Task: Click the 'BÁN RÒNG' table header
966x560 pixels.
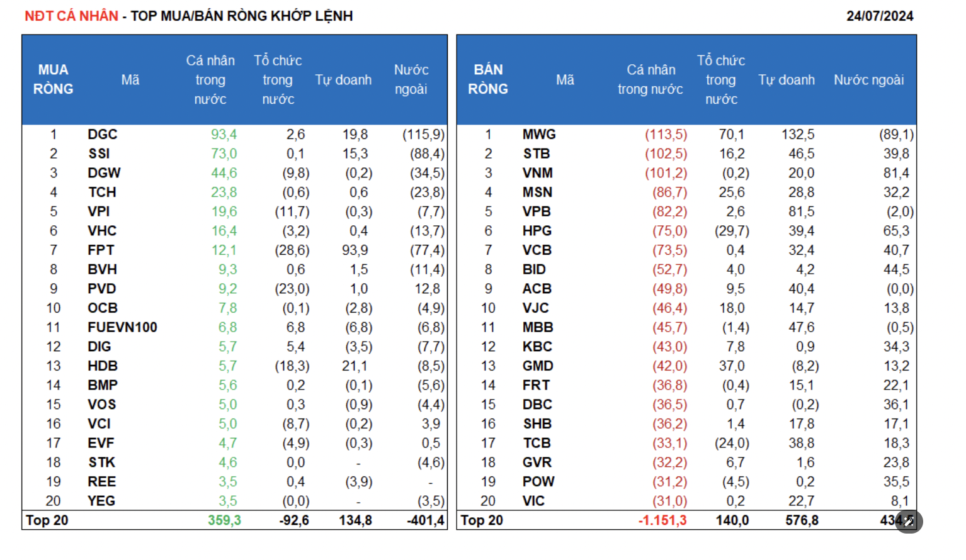Action: click(x=488, y=79)
